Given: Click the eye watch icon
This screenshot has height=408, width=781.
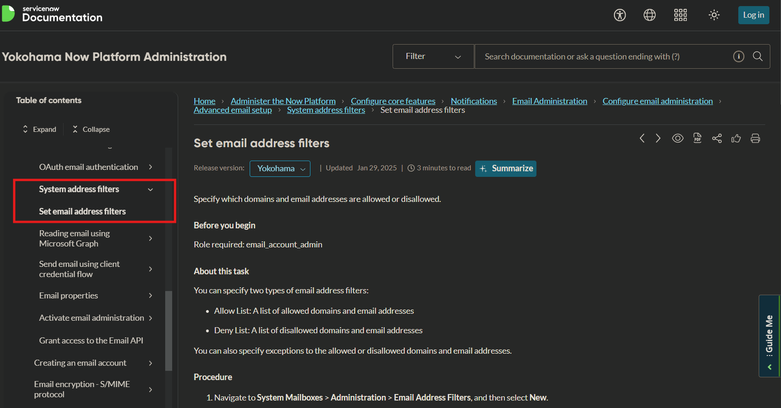Looking at the screenshot, I should coord(677,138).
